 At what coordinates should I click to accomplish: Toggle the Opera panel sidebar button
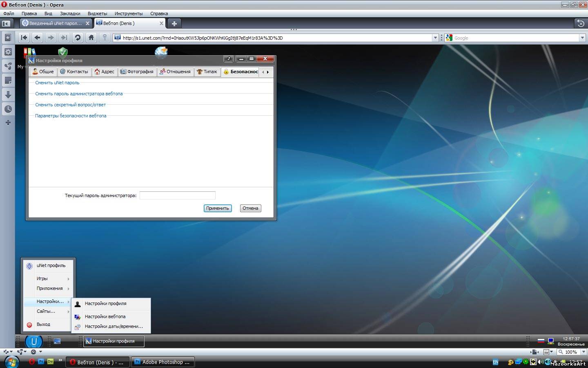(6, 24)
